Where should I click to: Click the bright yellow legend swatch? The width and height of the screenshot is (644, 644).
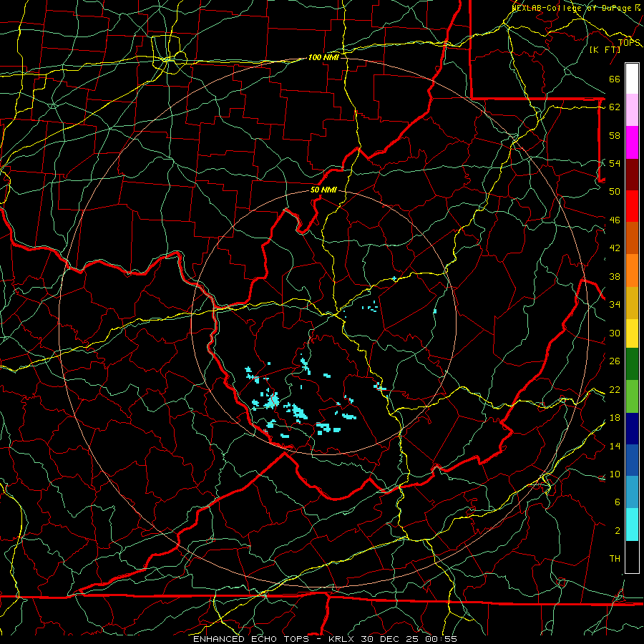pos(632,333)
